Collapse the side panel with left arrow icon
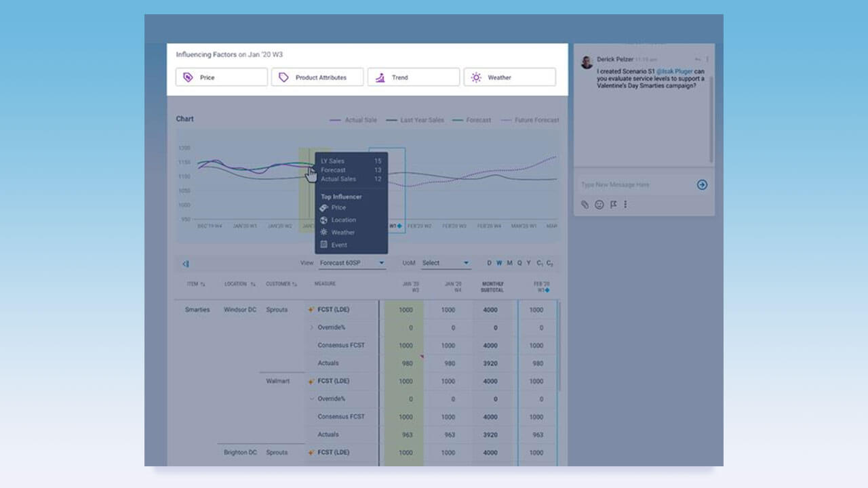 coord(185,264)
